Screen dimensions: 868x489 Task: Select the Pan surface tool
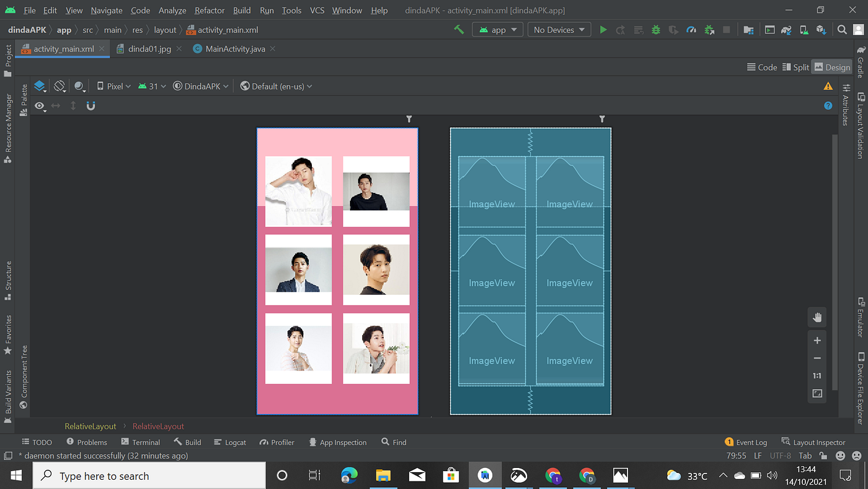(x=817, y=317)
